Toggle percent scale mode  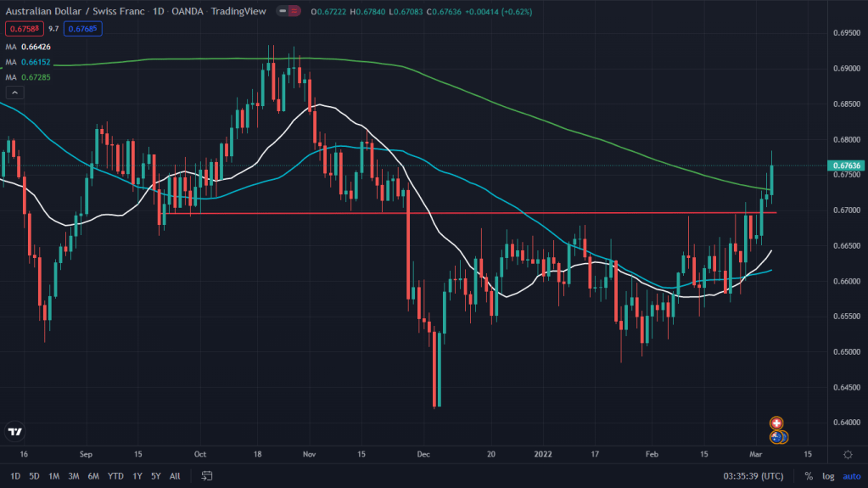[x=809, y=476]
